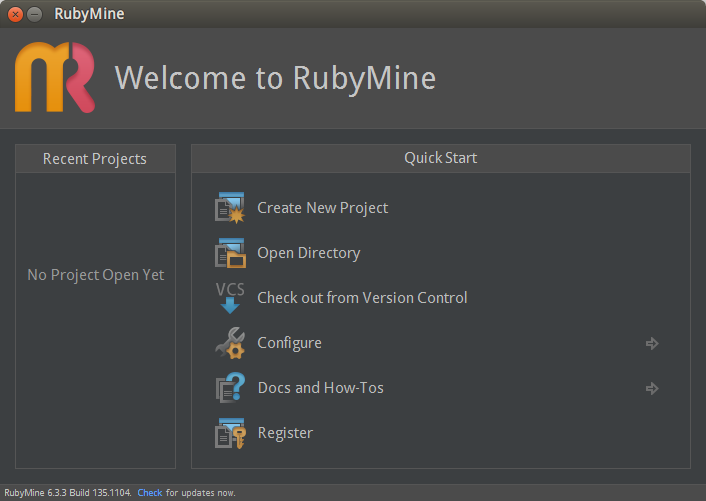
Task: Close the RubyMine welcome window
Action: [16, 14]
